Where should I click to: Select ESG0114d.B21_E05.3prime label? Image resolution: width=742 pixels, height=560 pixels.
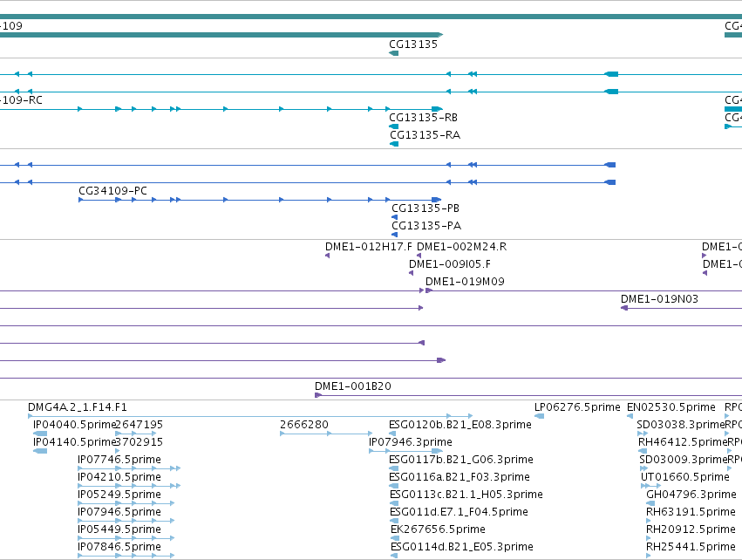pos(462,547)
